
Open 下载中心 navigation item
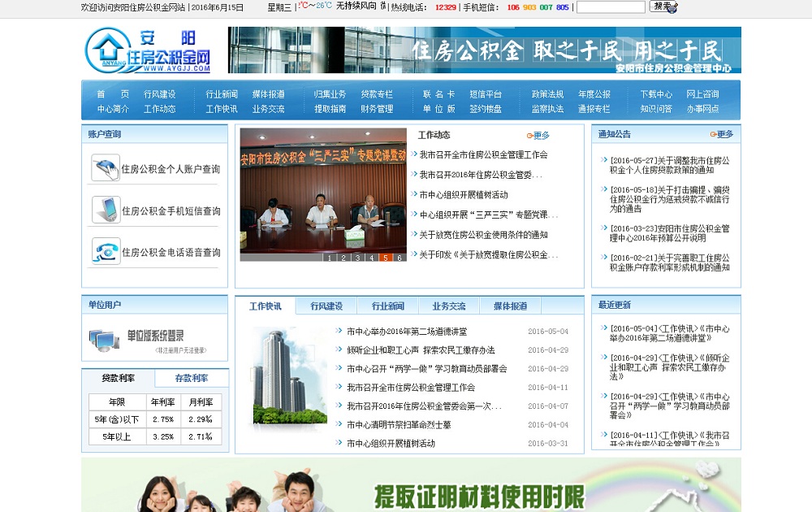(x=656, y=94)
